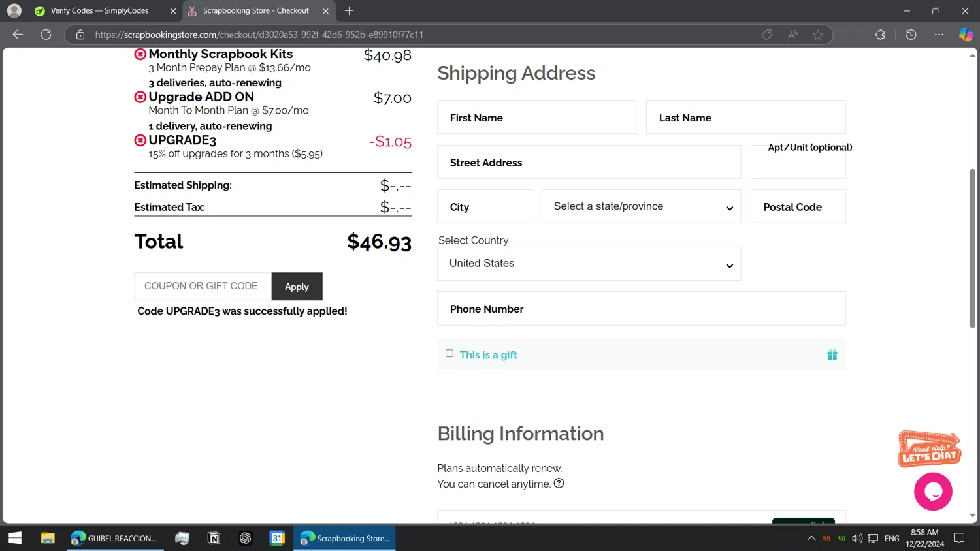Open Copilot sidebar icon
Image resolution: width=980 pixels, height=551 pixels.
pos(966,35)
